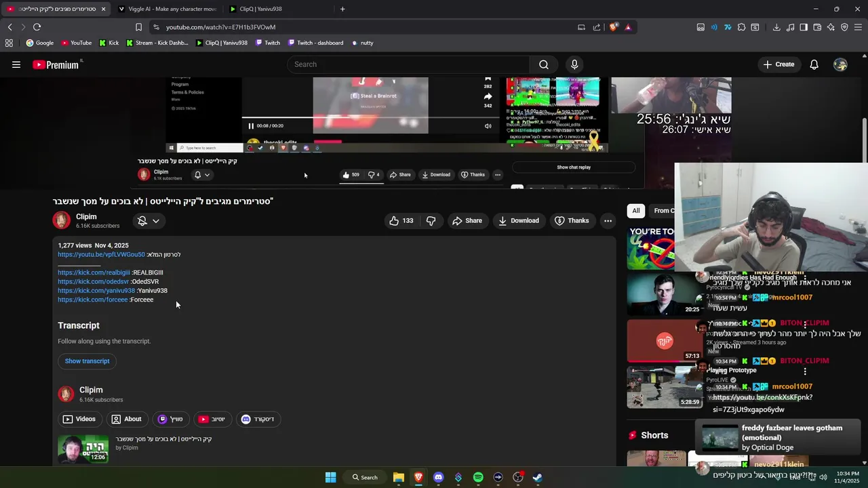The width and height of the screenshot is (868, 488).
Task: Click the Thanks button
Action: (572, 220)
